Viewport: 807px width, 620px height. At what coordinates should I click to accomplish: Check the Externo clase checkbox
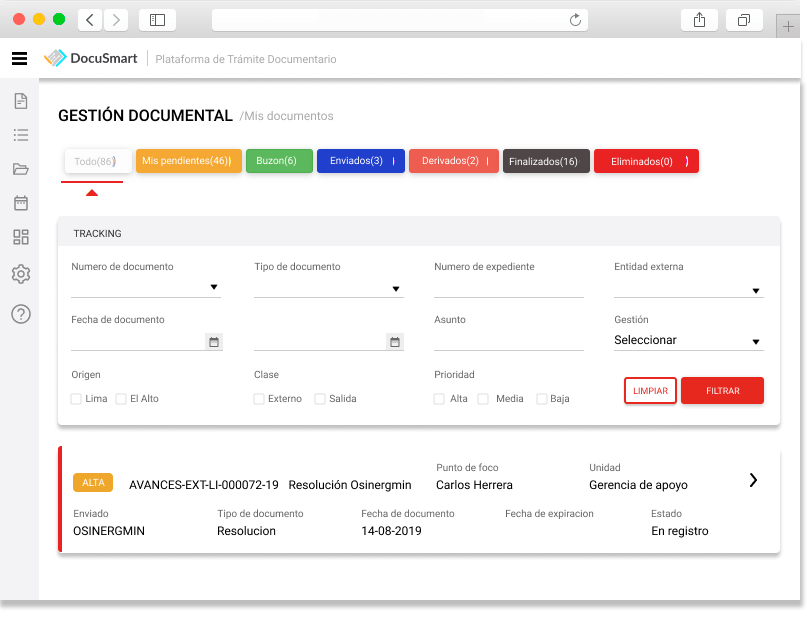pos(258,398)
